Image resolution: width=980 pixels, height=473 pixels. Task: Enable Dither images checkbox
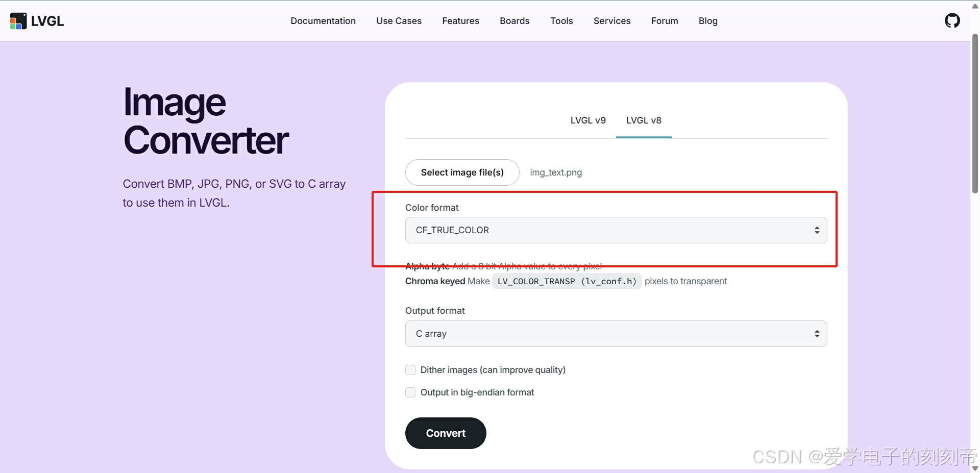click(x=410, y=370)
